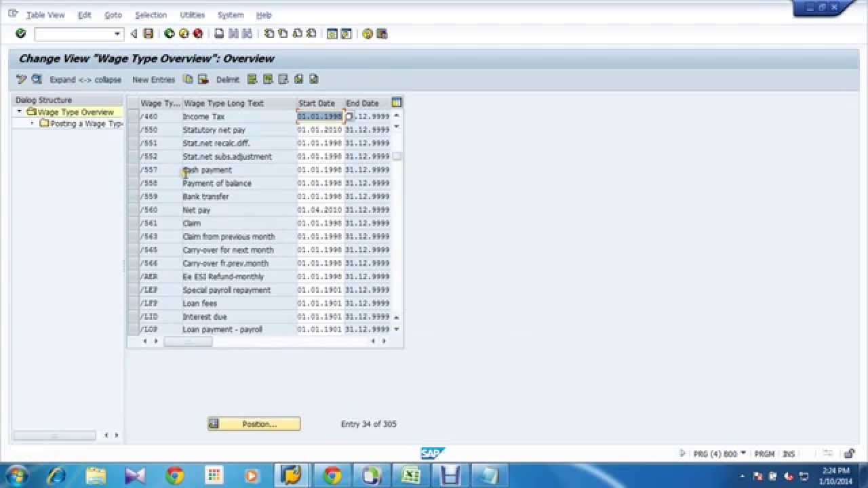The height and width of the screenshot is (488, 868).
Task: Click the Select All icon
Action: [252, 79]
